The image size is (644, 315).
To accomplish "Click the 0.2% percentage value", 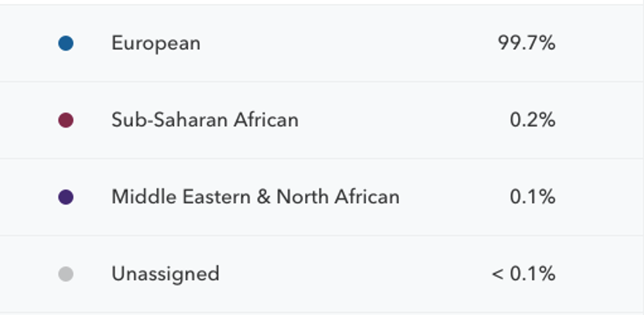I will pyautogui.click(x=532, y=120).
